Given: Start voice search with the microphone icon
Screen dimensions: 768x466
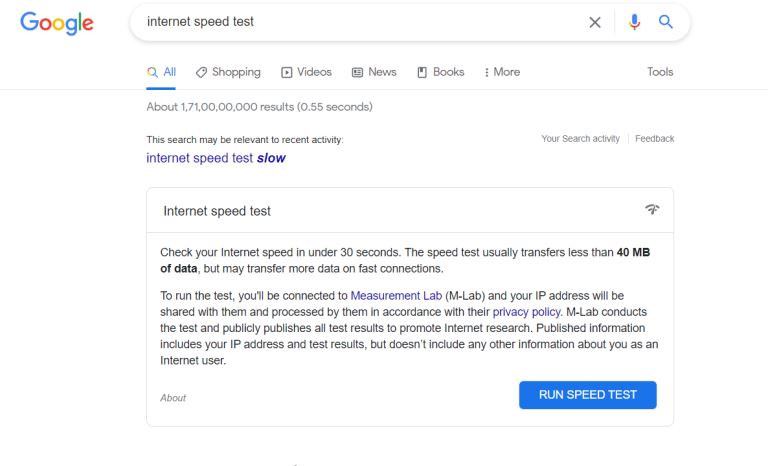Looking at the screenshot, I should 634,22.
